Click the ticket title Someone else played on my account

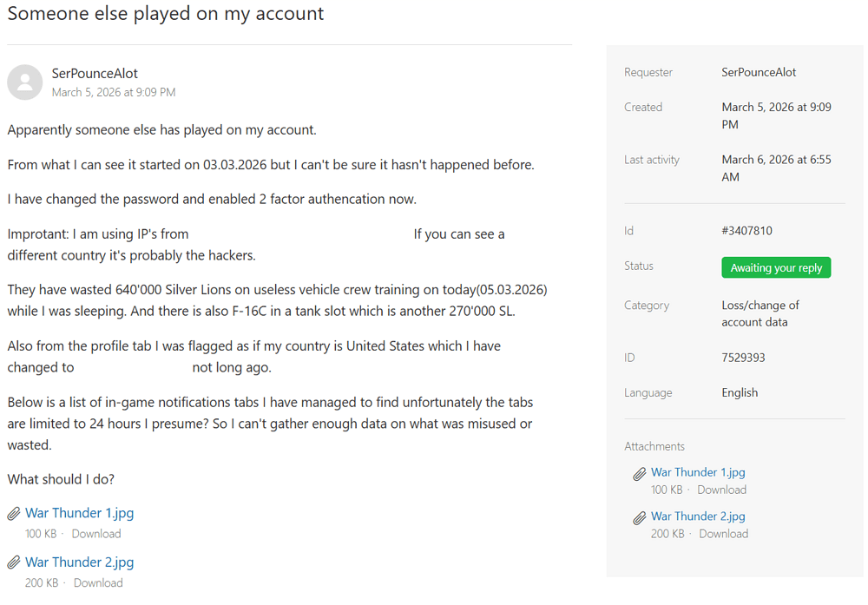coord(166,14)
